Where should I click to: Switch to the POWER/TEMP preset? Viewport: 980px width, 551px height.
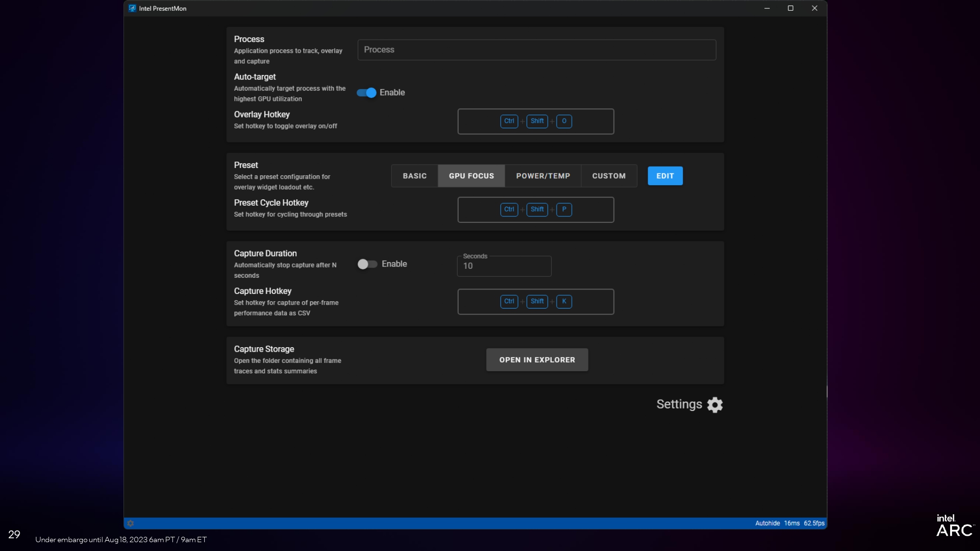pos(542,175)
